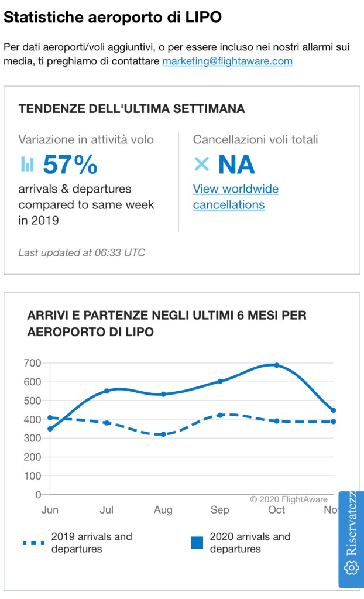Click the Oct 2020 peak data point
Screen dimensions: 364x599
click(277, 365)
